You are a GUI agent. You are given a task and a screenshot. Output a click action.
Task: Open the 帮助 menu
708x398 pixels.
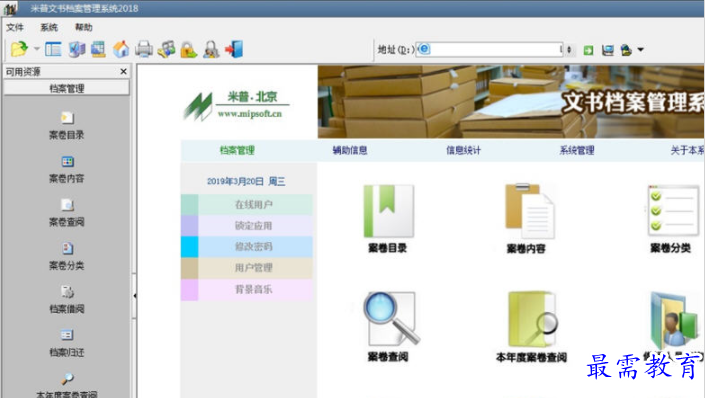point(84,28)
